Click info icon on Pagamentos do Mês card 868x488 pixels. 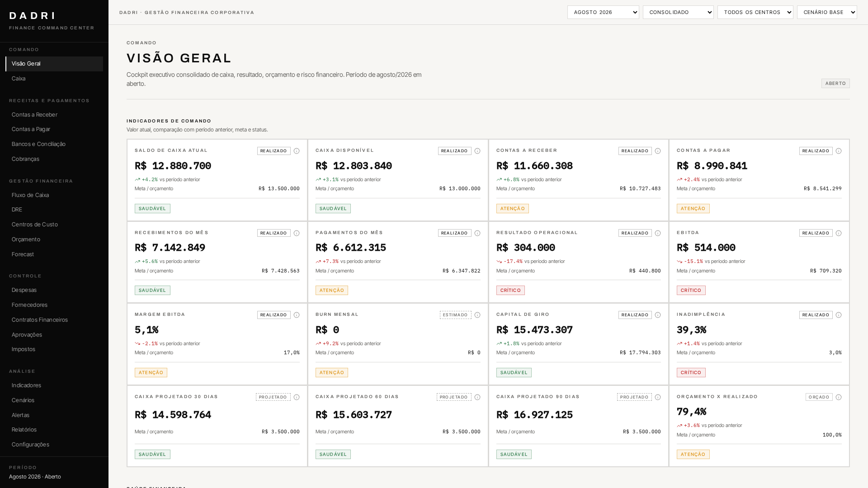click(x=477, y=233)
